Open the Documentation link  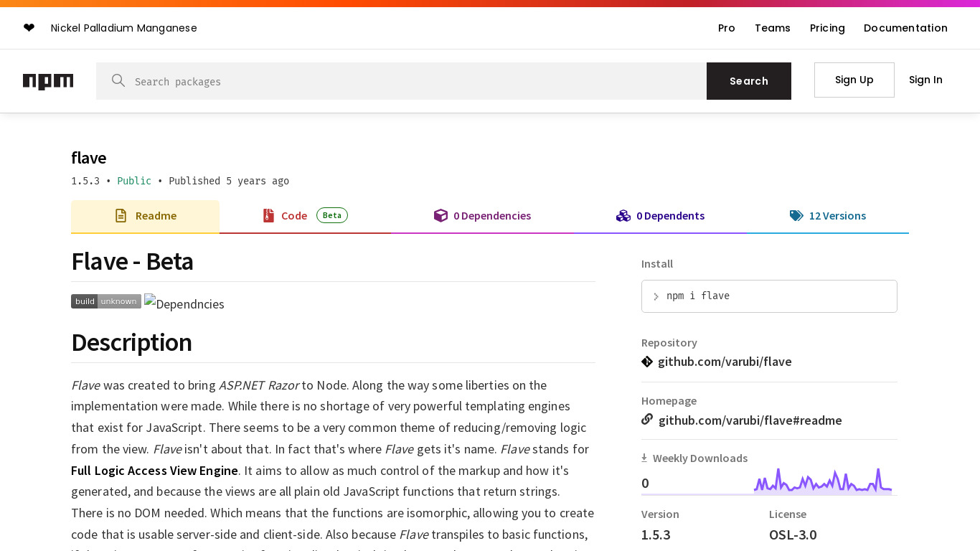point(905,28)
